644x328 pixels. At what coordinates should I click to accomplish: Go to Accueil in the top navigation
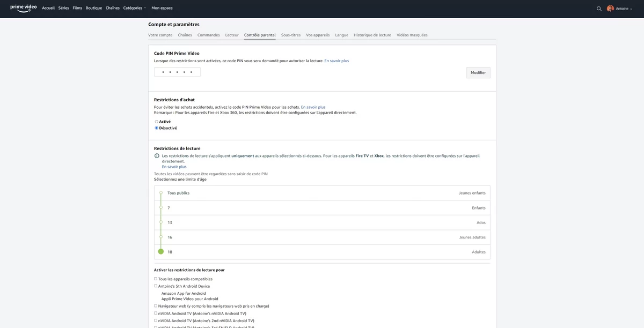[48, 8]
